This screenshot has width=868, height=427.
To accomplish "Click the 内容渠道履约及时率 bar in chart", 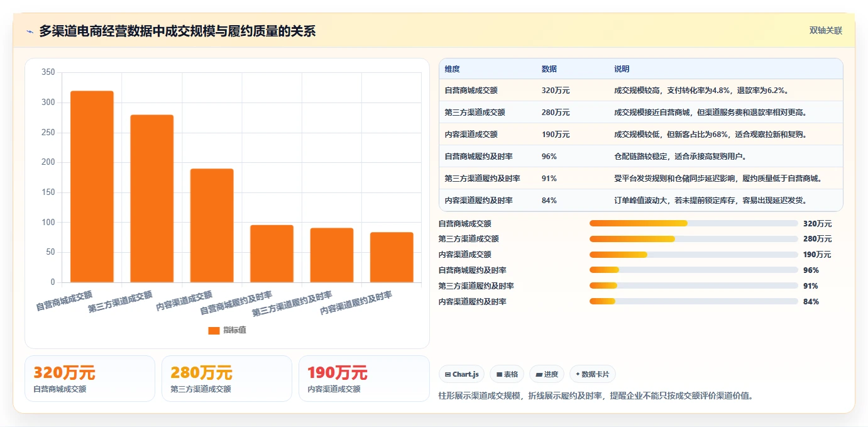I will (392, 257).
